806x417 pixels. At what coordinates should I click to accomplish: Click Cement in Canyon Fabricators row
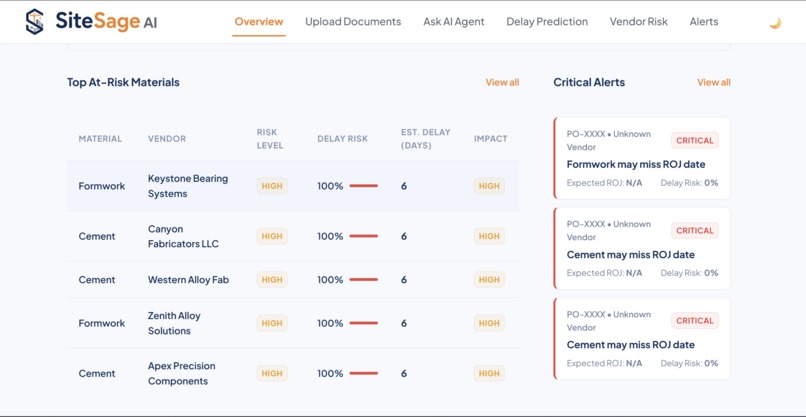[97, 237]
